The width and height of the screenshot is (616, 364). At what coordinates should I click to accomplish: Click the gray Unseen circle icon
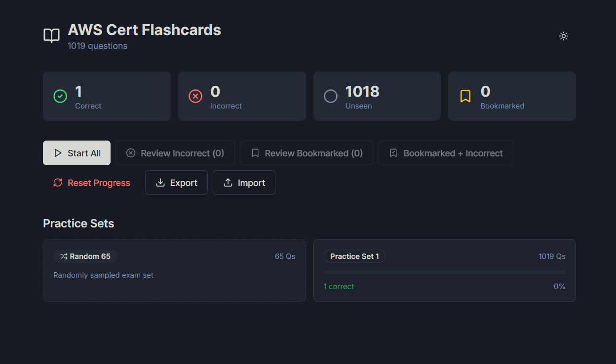tap(330, 96)
